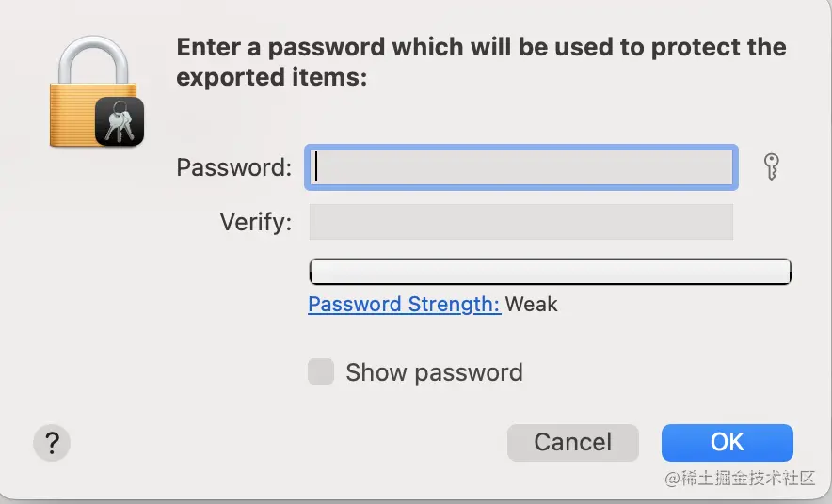The height and width of the screenshot is (504, 832).
Task: Click the watermark text at bottom right
Action: (x=740, y=479)
